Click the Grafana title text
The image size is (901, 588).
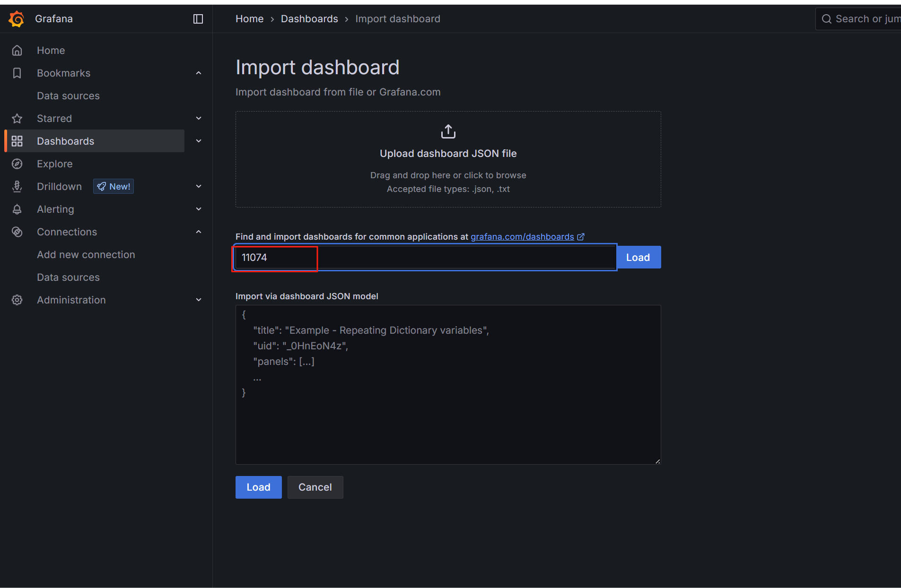54,19
